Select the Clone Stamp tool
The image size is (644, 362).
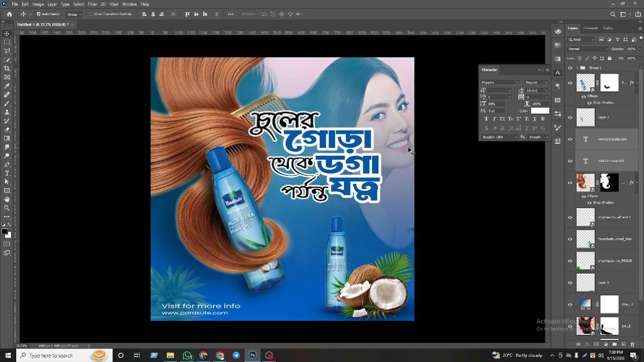7,112
